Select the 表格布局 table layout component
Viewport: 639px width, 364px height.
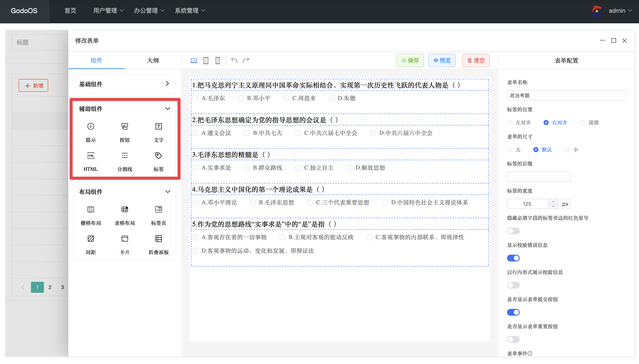[125, 215]
